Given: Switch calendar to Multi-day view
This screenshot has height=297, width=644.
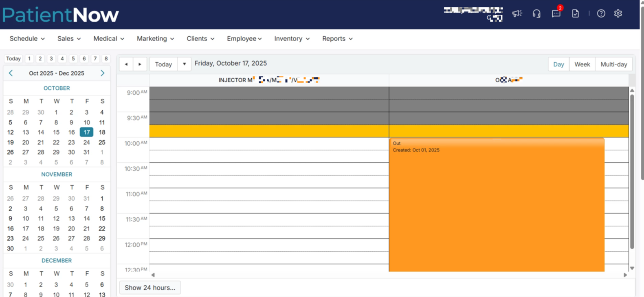Looking at the screenshot, I should click(x=613, y=64).
